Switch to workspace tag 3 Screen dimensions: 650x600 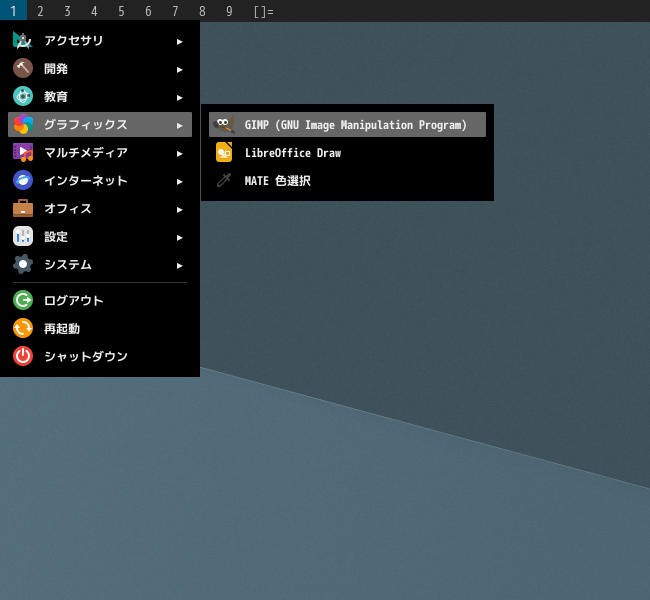pos(67,11)
